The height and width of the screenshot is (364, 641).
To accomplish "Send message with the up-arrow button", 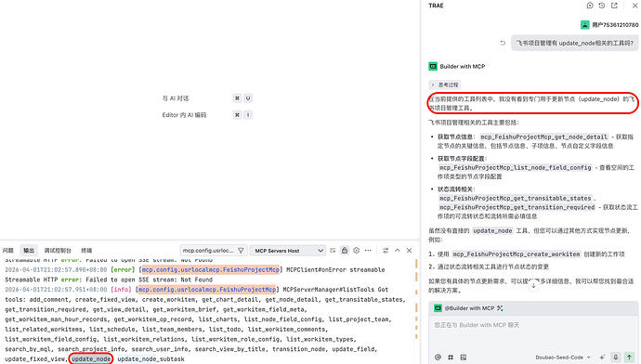I will pyautogui.click(x=630, y=357).
